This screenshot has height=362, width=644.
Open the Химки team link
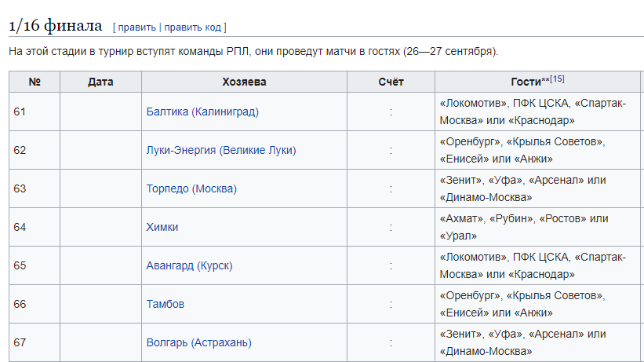click(x=162, y=227)
